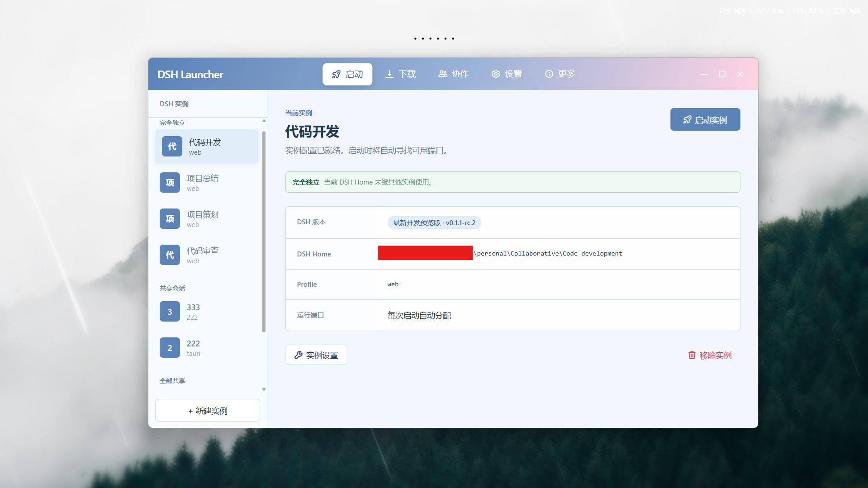The image size is (868, 488).
Task: Create a new instance with 新建实例
Action: pyautogui.click(x=208, y=411)
